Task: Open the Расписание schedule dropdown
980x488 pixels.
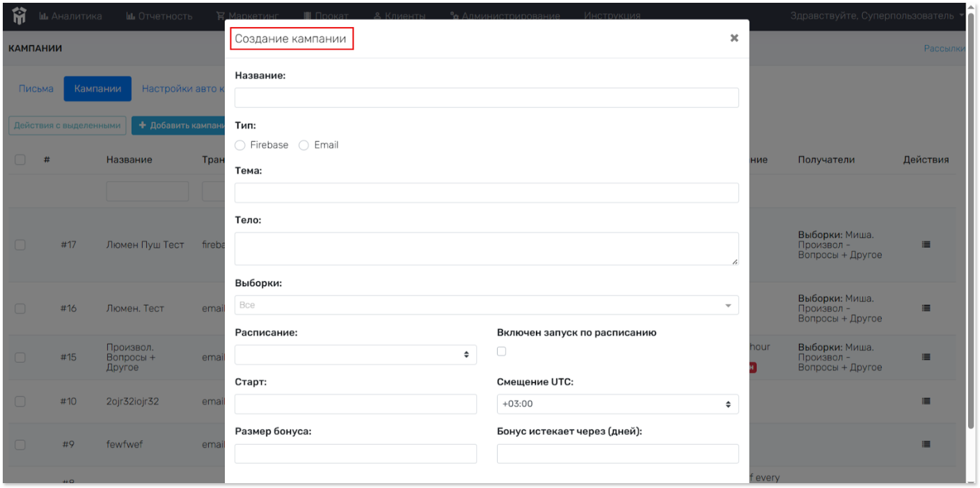Action: click(x=356, y=354)
